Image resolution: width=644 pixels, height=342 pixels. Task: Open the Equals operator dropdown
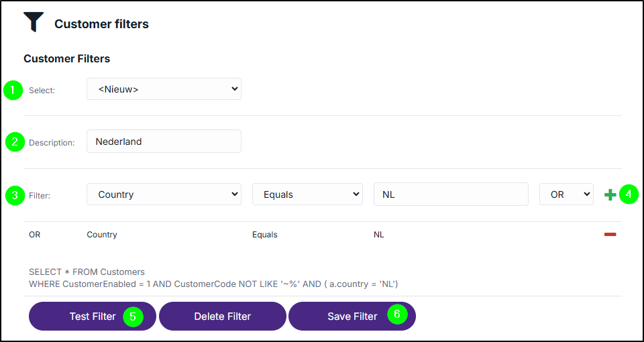coord(307,194)
